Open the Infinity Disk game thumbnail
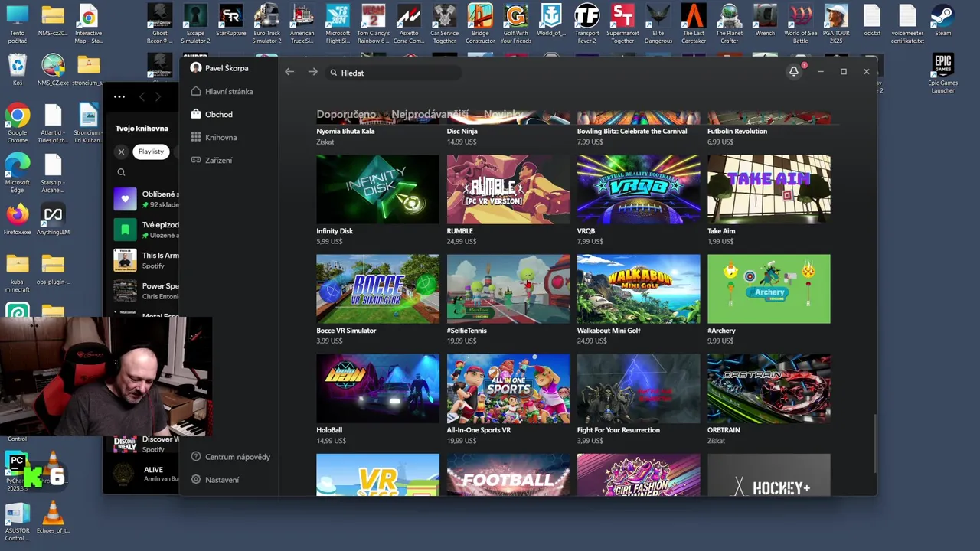 pyautogui.click(x=378, y=189)
